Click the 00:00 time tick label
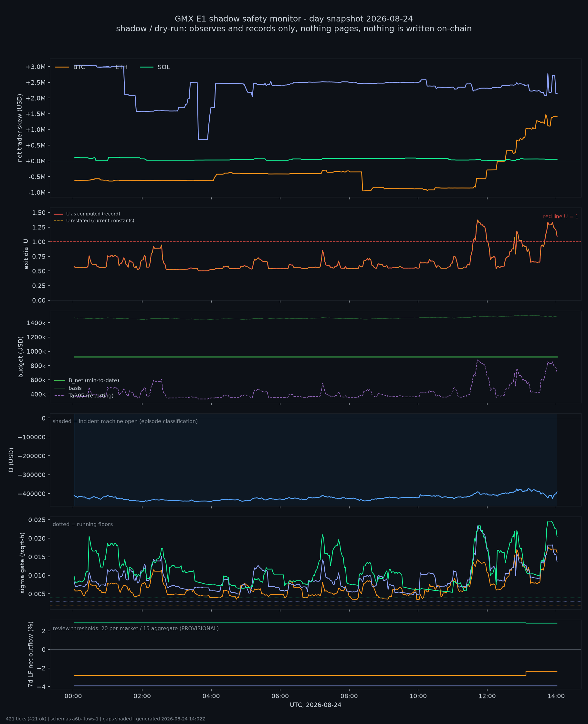 click(x=73, y=696)
